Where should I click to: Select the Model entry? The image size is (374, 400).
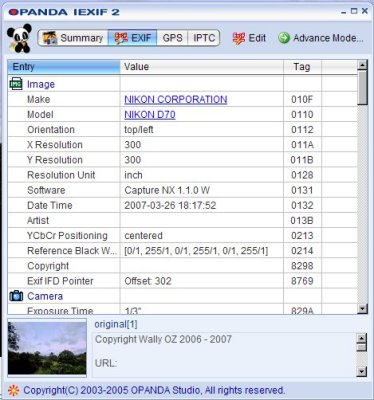pyautogui.click(x=182, y=115)
